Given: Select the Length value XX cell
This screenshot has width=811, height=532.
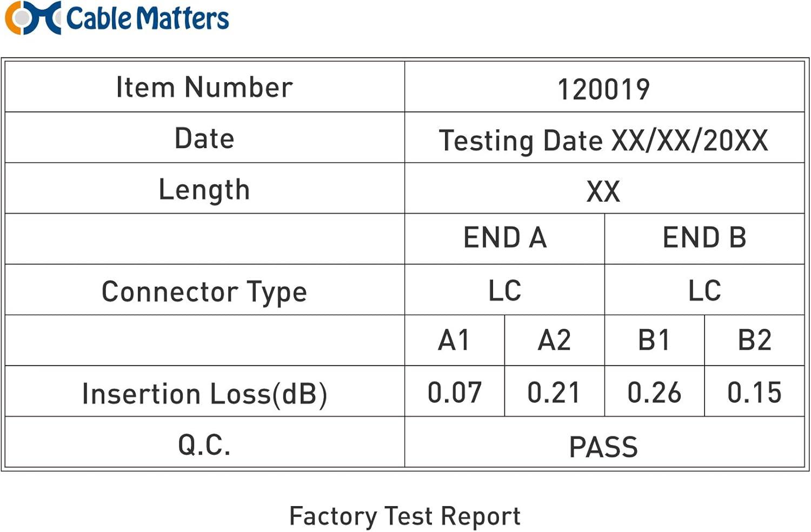Looking at the screenshot, I should tap(603, 191).
